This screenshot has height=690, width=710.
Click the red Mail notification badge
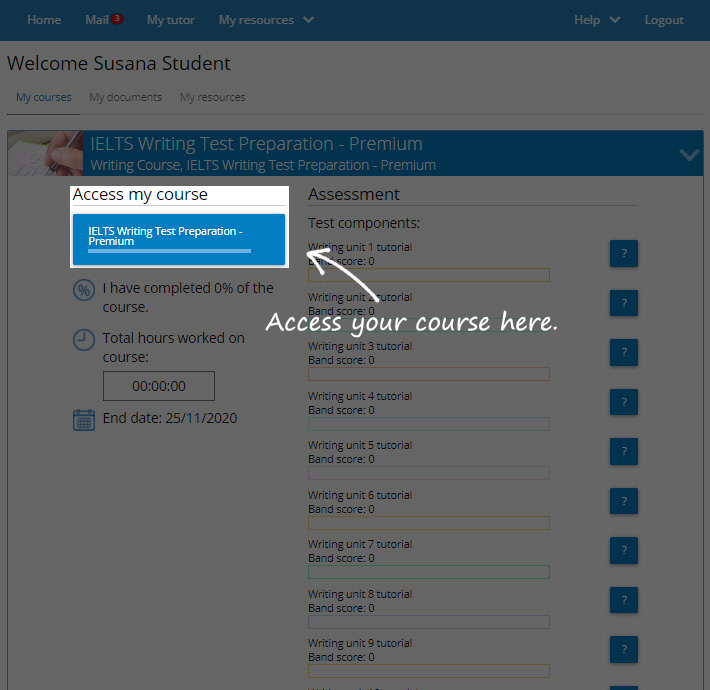(117, 18)
